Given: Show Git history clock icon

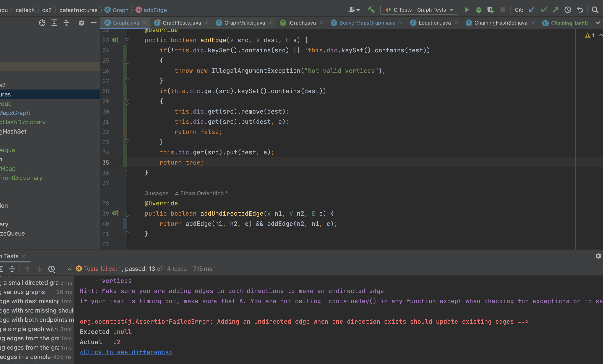Looking at the screenshot, I should tap(568, 10).
